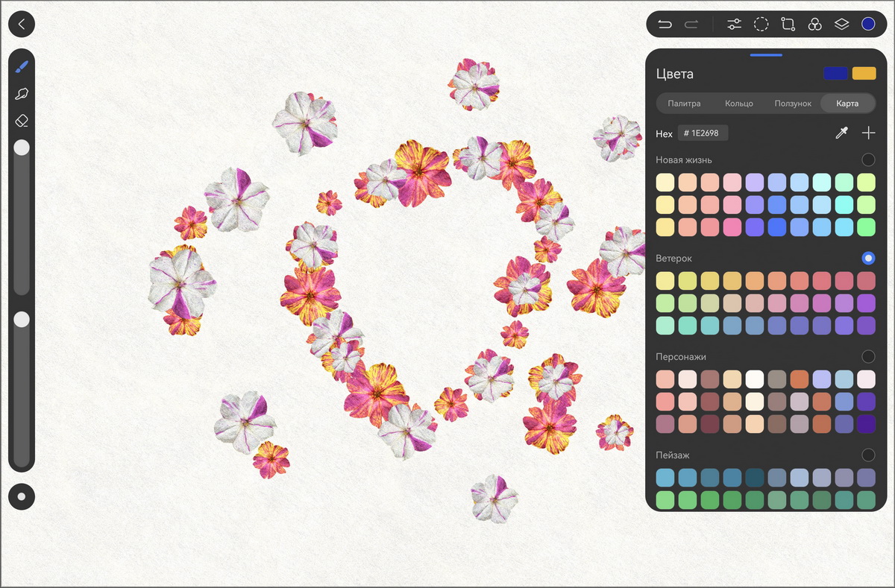Select the brush tool

(22, 67)
